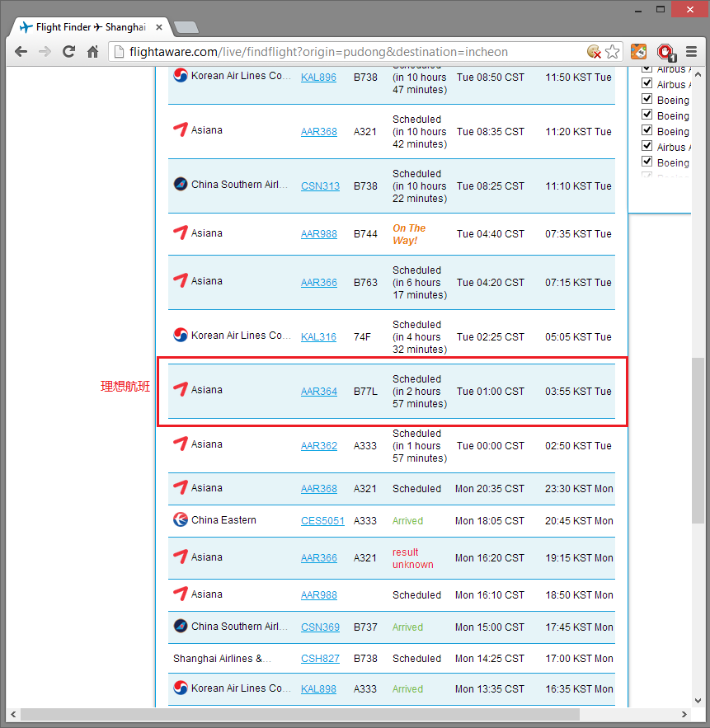Image resolution: width=710 pixels, height=728 pixels.
Task: Open AAR366 link departing Tue 04:20
Action: (319, 282)
